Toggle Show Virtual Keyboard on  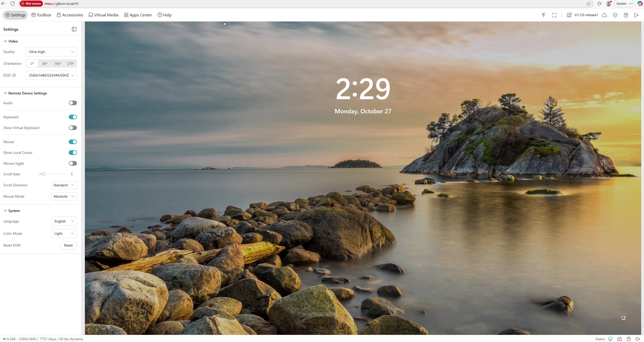(x=73, y=128)
